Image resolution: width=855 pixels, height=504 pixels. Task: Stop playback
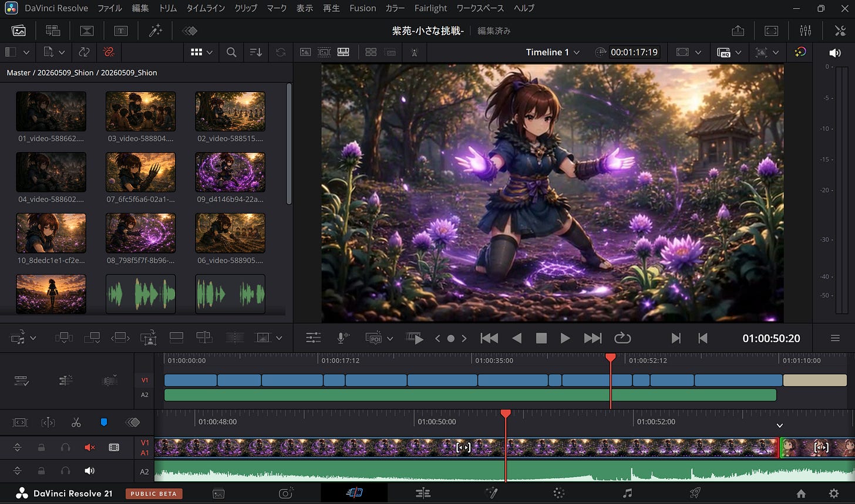click(x=541, y=338)
